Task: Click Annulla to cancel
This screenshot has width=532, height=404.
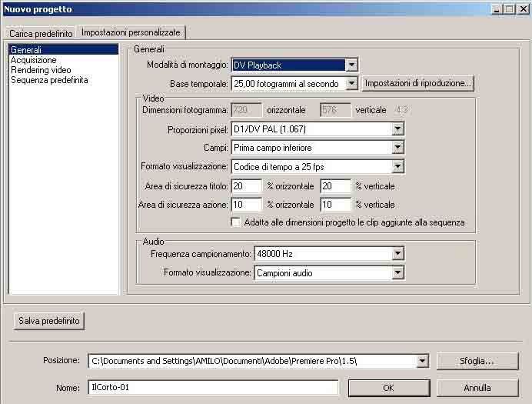Action: point(477,388)
